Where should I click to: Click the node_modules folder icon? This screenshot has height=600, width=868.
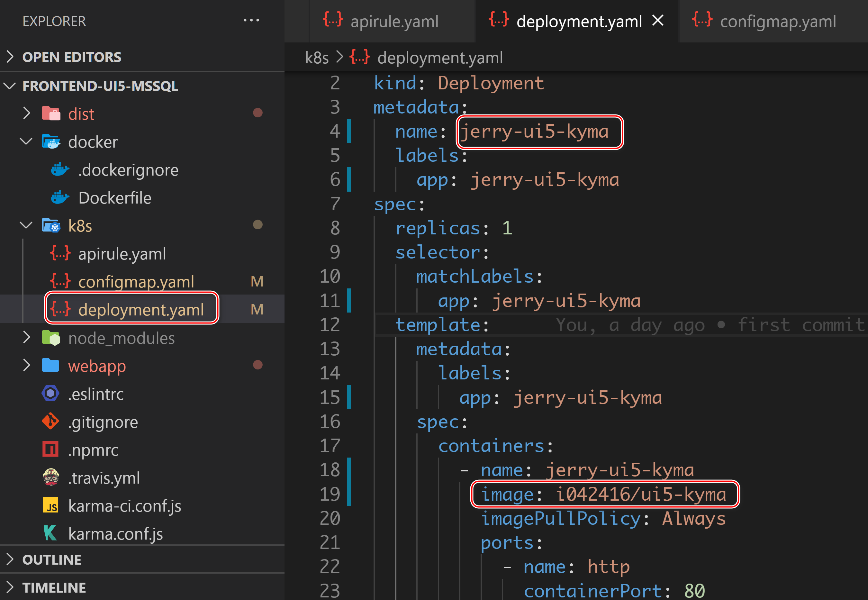(x=51, y=338)
